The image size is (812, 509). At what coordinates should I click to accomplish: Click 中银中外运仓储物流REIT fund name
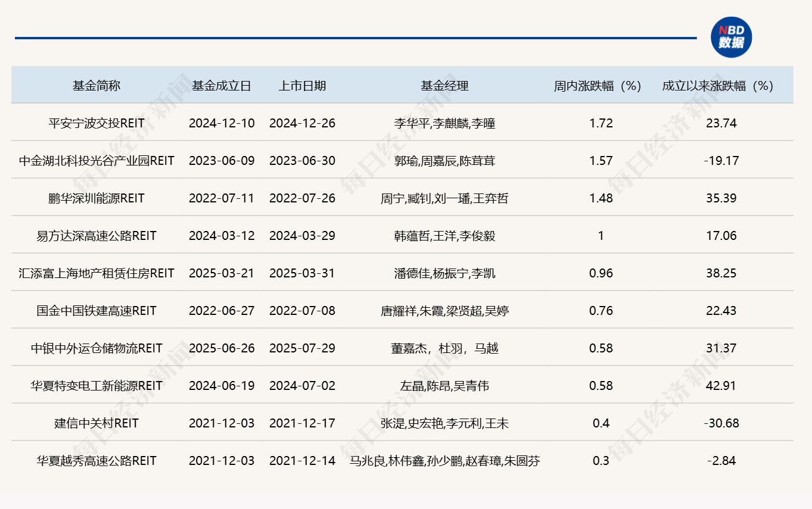[x=97, y=348]
